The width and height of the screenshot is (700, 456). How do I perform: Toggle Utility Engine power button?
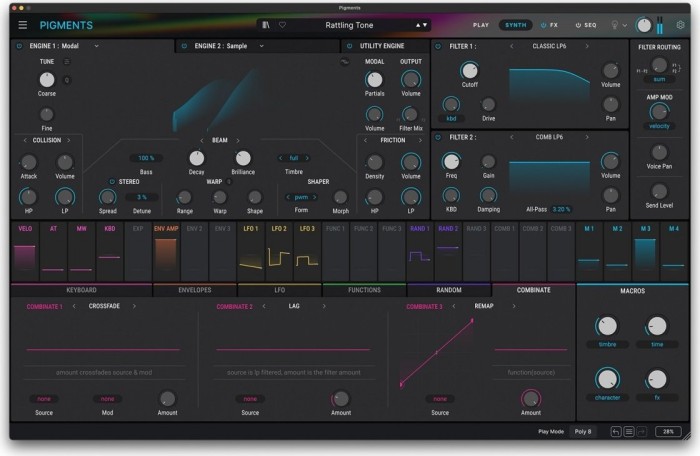(x=350, y=46)
